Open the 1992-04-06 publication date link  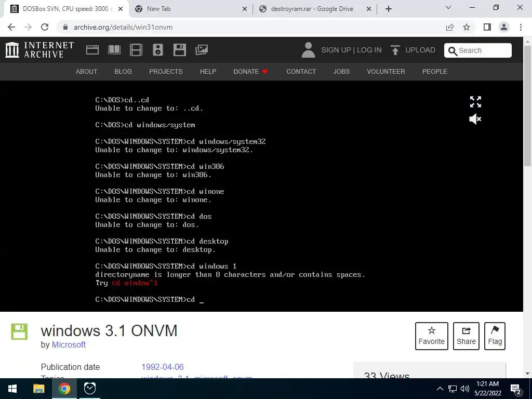point(163,367)
